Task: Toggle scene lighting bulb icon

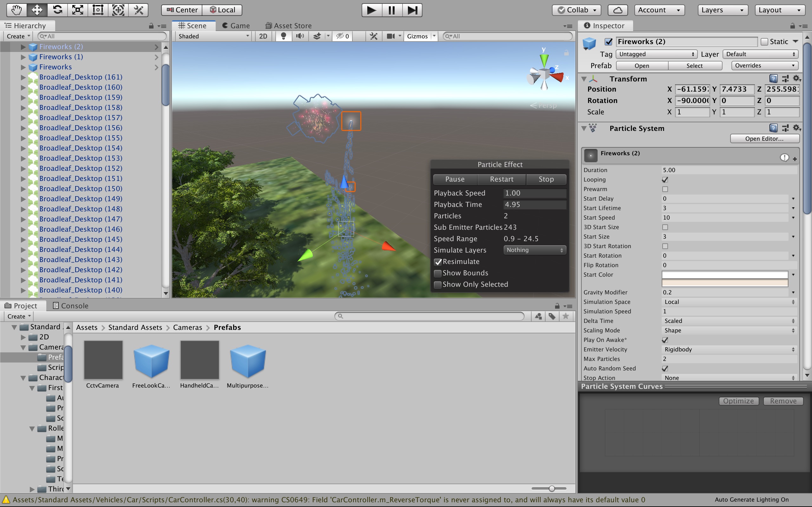Action: (284, 36)
